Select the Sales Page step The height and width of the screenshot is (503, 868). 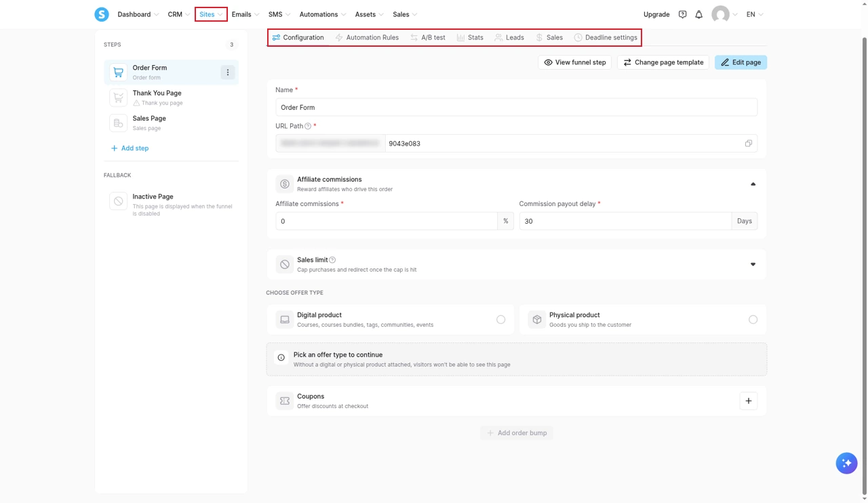[x=172, y=123]
